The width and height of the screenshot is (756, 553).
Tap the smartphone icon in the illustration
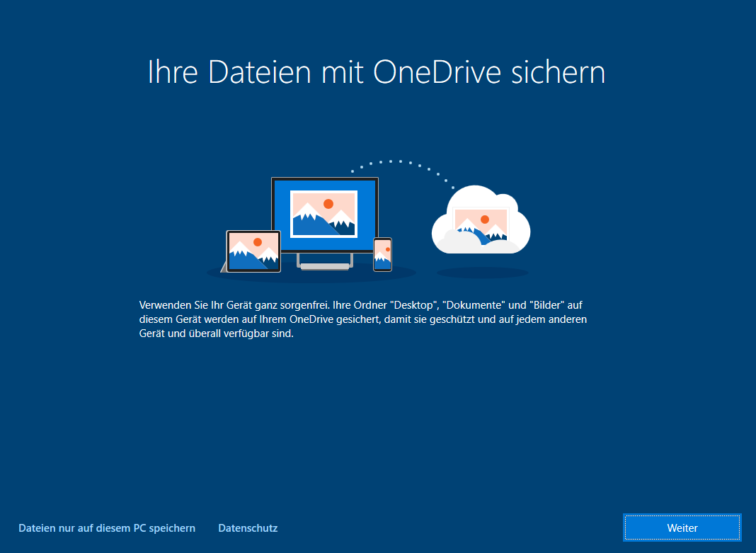[x=382, y=255]
